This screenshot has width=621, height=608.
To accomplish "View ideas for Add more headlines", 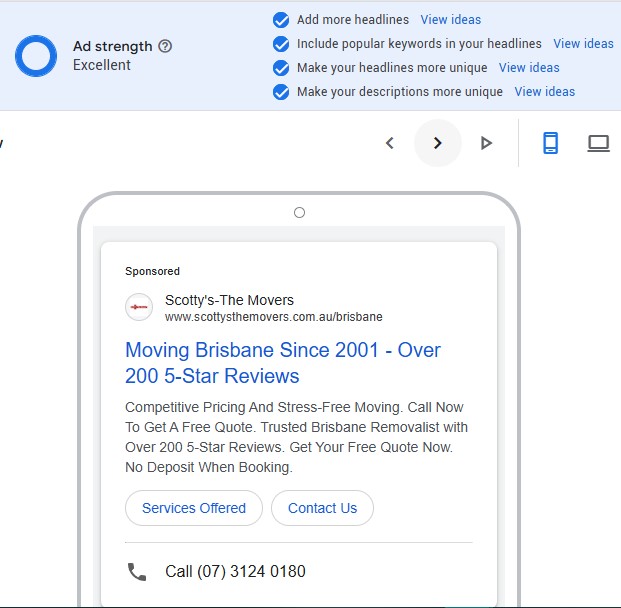I will (x=451, y=19).
